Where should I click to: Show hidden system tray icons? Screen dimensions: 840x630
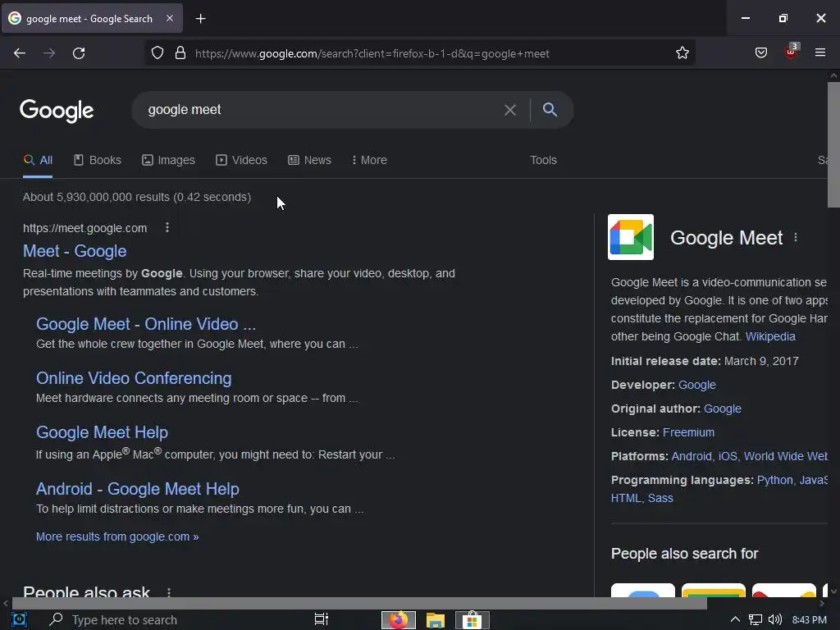735,620
